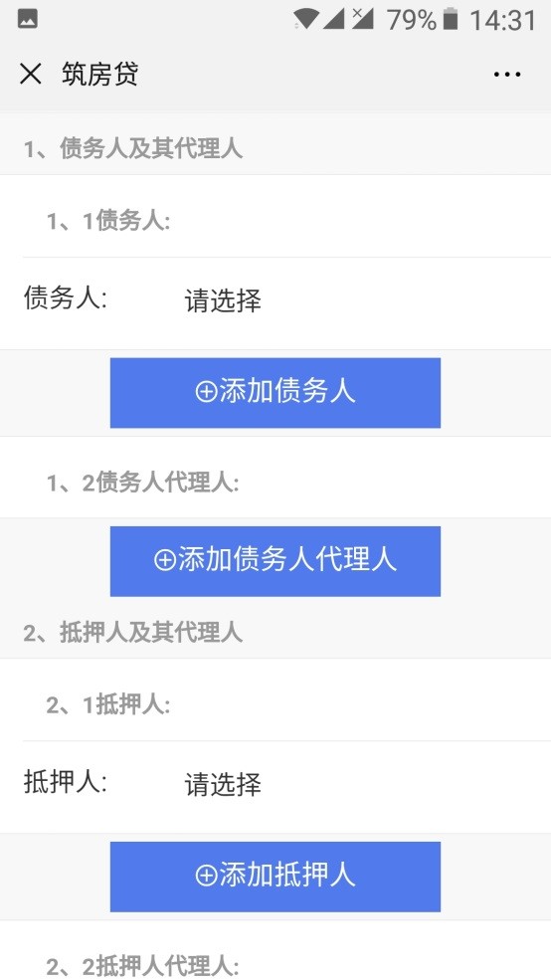Tap the 2、1抵押人 subsection label
The width and height of the screenshot is (551, 980).
108,705
